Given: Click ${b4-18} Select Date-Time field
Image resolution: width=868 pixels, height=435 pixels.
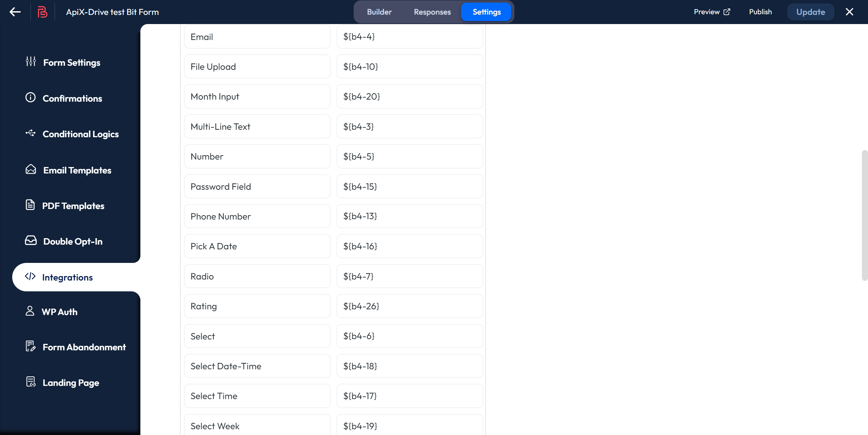Looking at the screenshot, I should [410, 366].
